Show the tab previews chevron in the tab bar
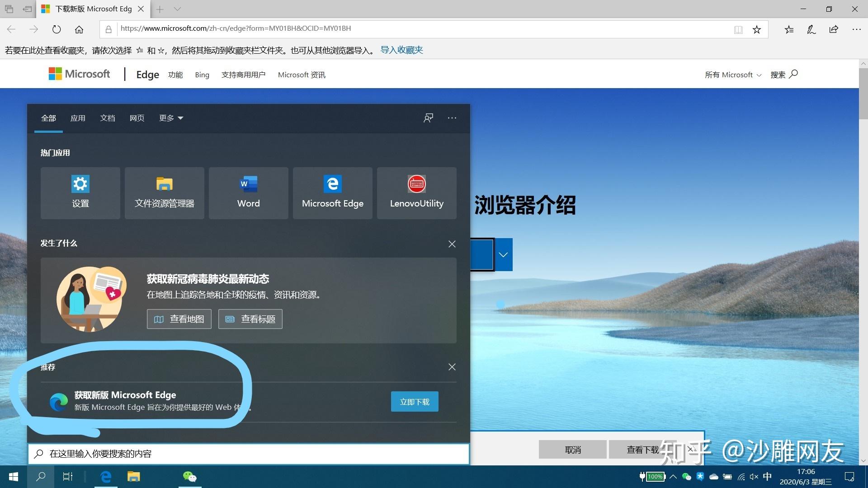The height and width of the screenshot is (488, 868). point(177,9)
